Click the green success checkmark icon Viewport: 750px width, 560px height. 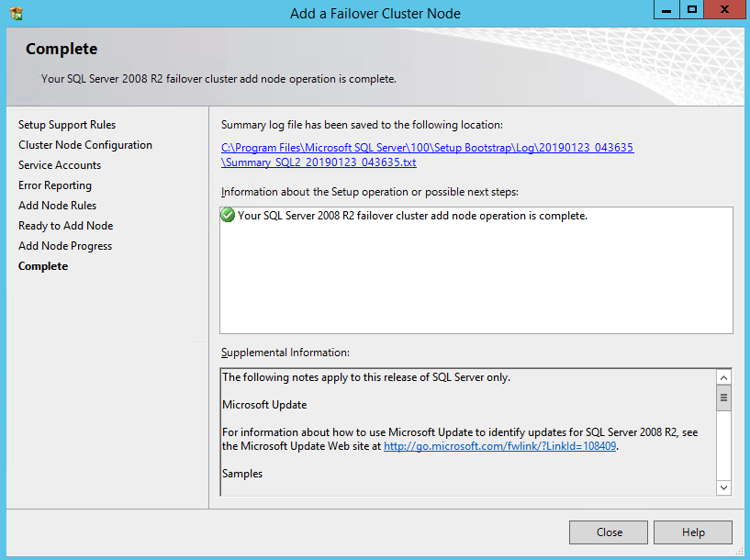(228, 216)
